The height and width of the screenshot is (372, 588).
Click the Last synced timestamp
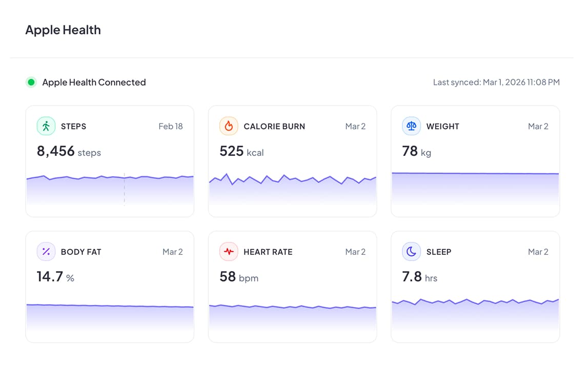496,82
